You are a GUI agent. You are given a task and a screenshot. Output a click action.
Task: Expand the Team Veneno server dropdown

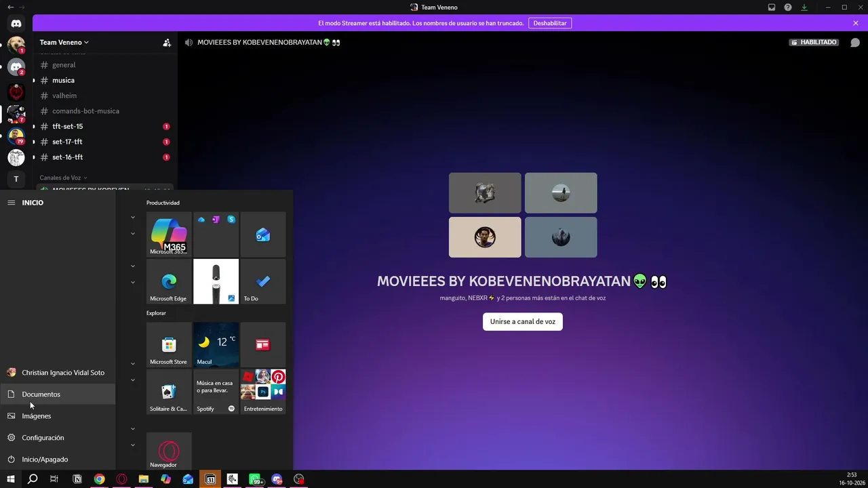(x=64, y=42)
